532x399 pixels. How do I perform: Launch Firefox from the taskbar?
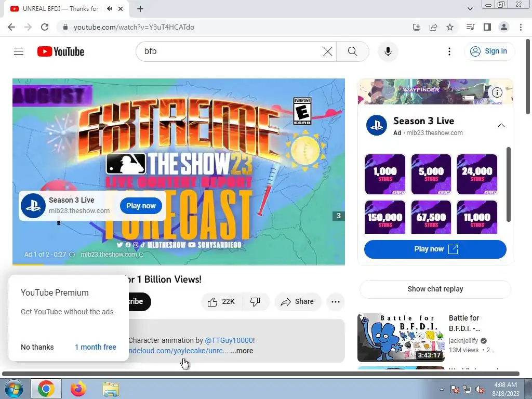coord(78,389)
